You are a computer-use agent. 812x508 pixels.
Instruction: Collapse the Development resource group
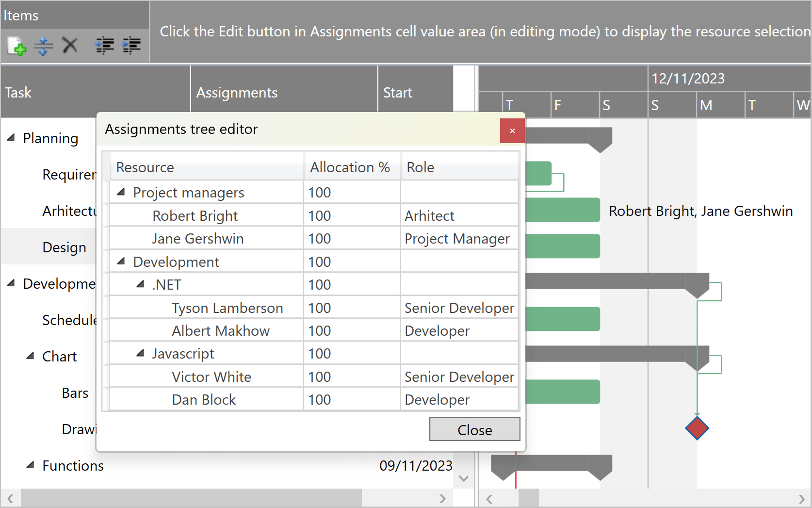pyautogui.click(x=121, y=261)
